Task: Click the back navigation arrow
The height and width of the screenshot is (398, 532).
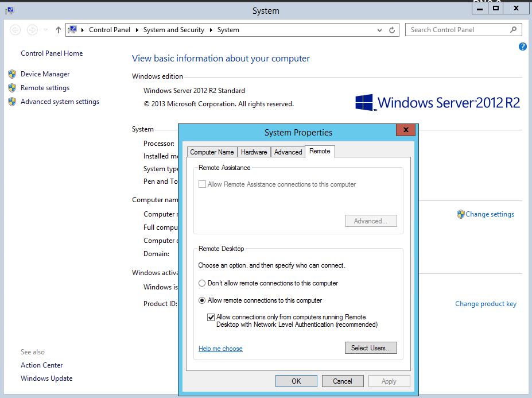Action: coord(15,30)
